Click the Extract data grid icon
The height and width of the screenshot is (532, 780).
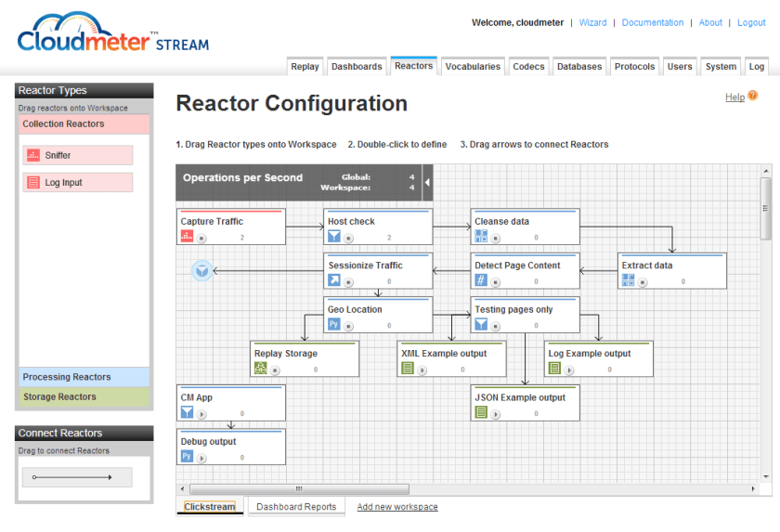click(x=629, y=280)
